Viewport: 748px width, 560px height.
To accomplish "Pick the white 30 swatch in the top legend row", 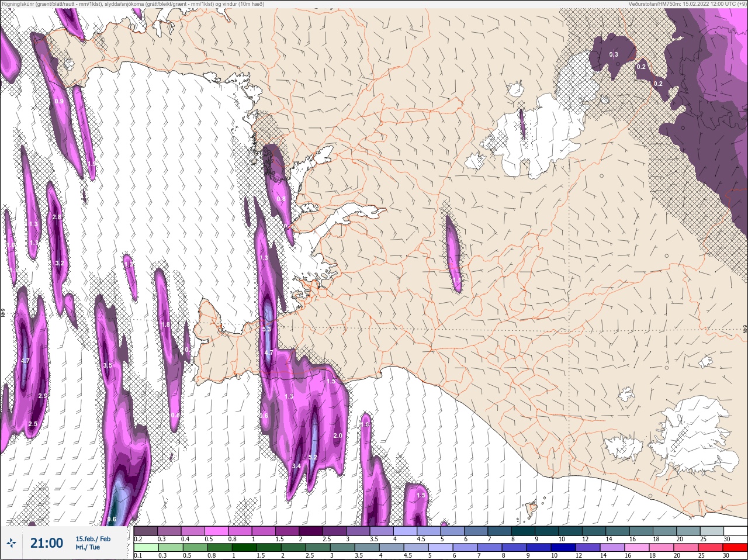I will [x=735, y=531].
